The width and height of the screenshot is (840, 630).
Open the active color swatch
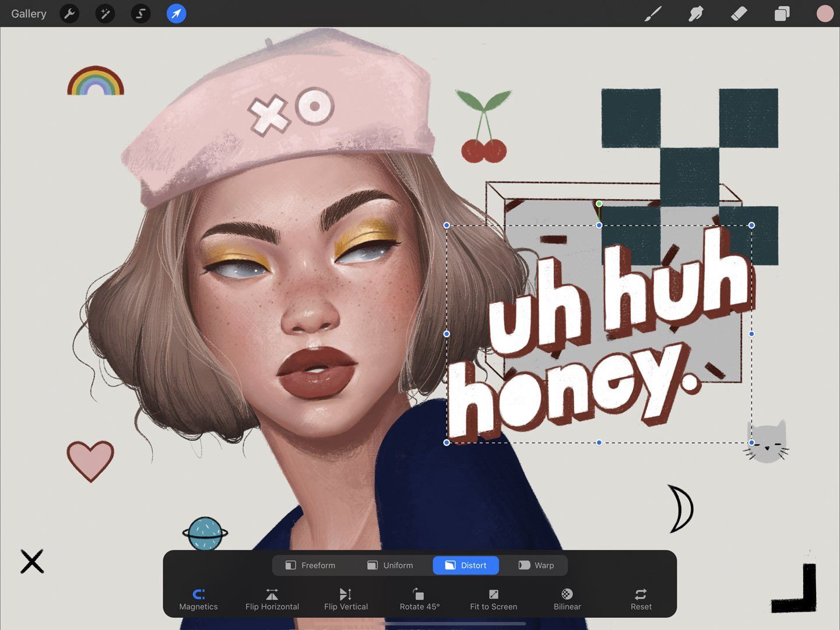click(824, 13)
